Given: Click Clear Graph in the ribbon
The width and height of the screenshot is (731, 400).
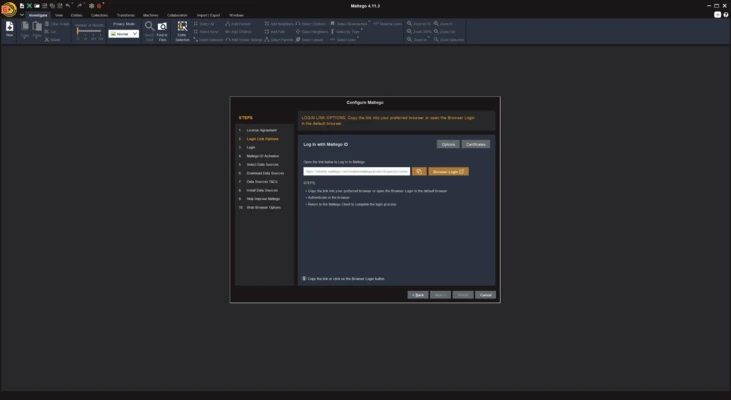Looking at the screenshot, I should click(57, 24).
